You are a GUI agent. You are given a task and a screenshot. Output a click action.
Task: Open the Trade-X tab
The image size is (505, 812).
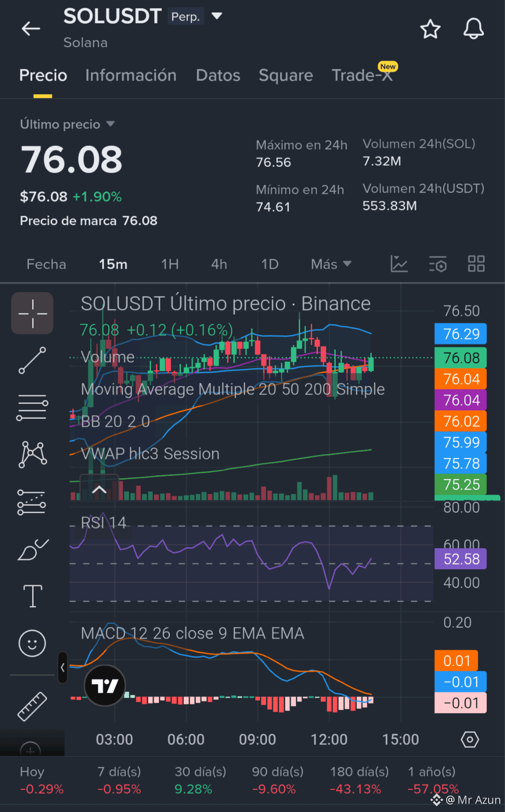[362, 75]
